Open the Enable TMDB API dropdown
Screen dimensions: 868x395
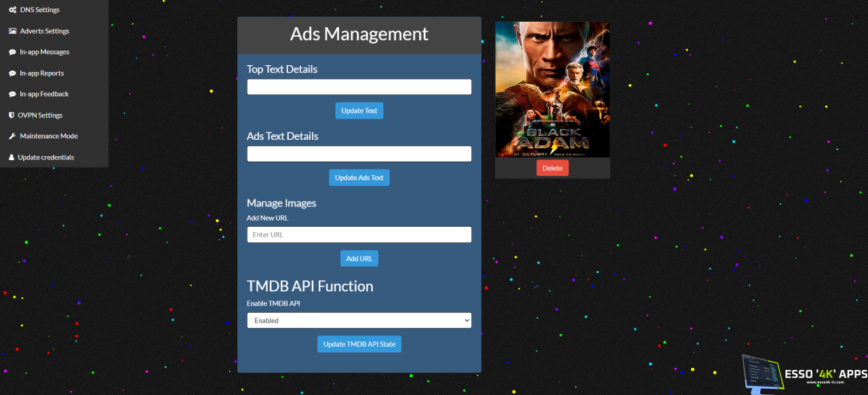(x=359, y=320)
